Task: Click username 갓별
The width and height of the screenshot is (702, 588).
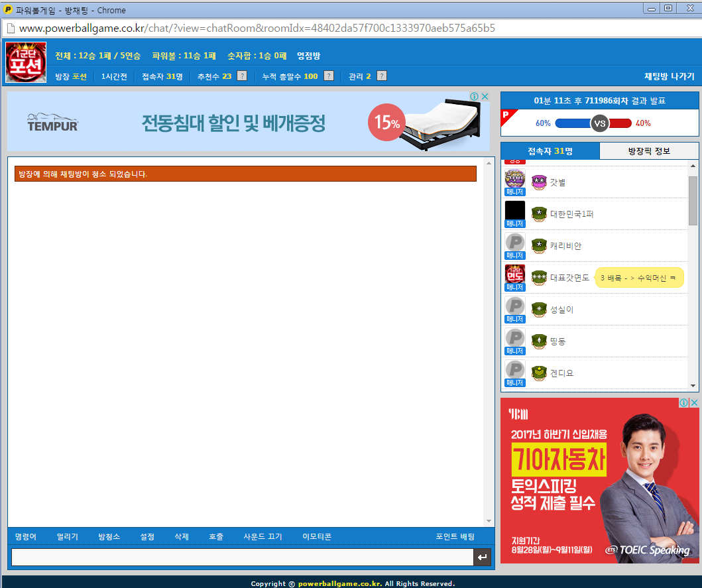Action: coord(558,182)
